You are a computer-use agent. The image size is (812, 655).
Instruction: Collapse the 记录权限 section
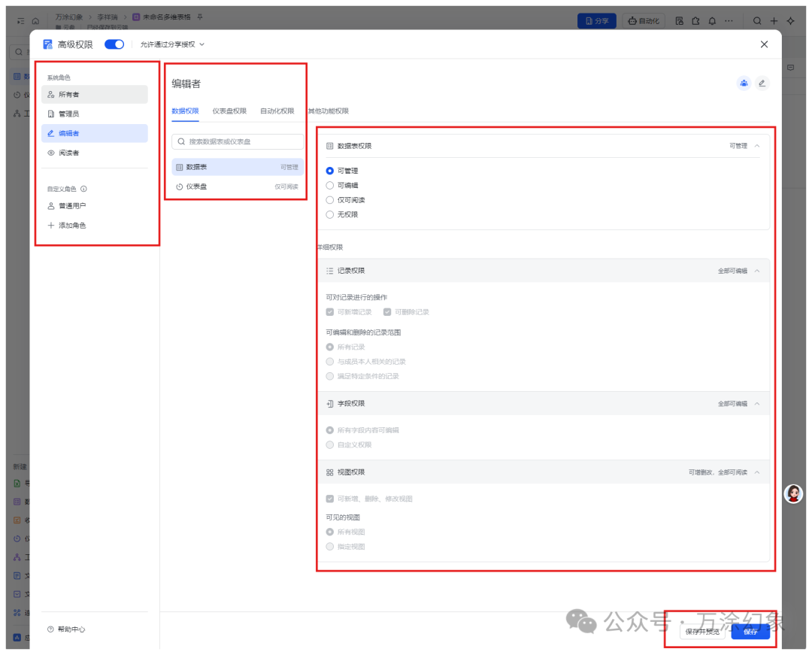coord(757,271)
